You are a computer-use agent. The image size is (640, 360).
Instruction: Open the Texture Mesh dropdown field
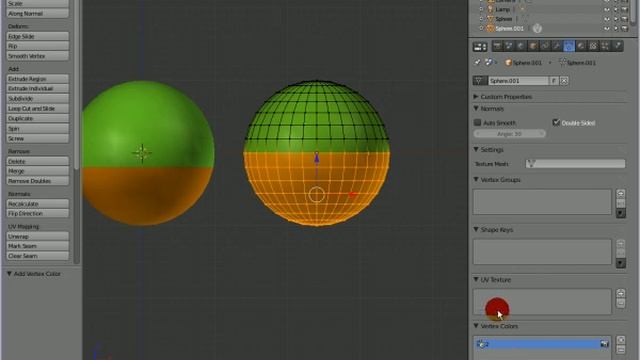pyautogui.click(x=575, y=164)
